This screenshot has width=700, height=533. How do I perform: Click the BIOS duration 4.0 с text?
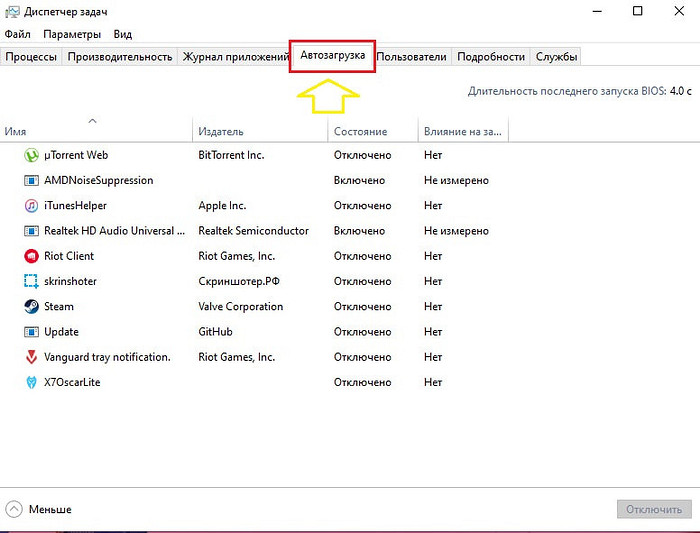click(x=680, y=91)
